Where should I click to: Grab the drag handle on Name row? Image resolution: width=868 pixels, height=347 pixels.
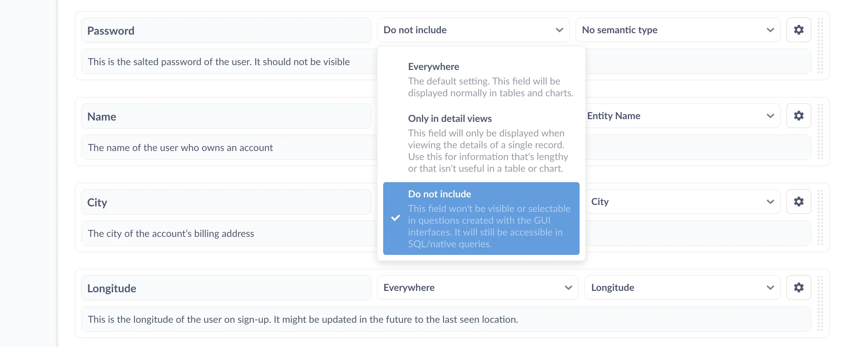click(820, 132)
